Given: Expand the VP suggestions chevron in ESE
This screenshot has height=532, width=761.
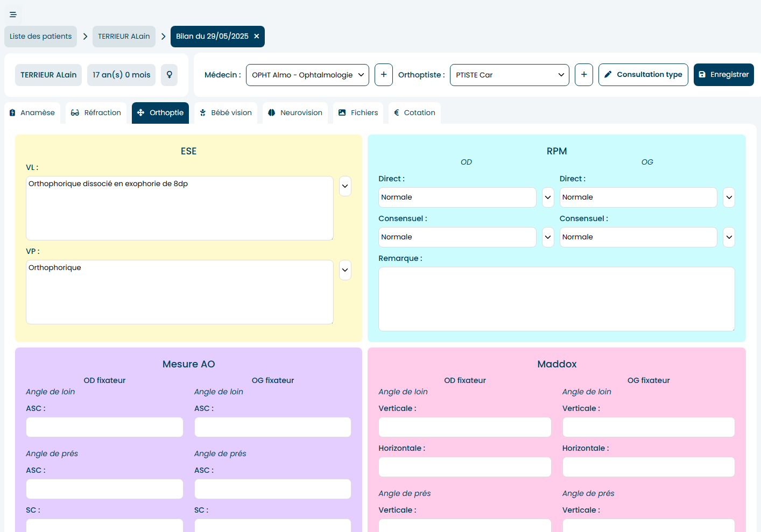Looking at the screenshot, I should [345, 270].
